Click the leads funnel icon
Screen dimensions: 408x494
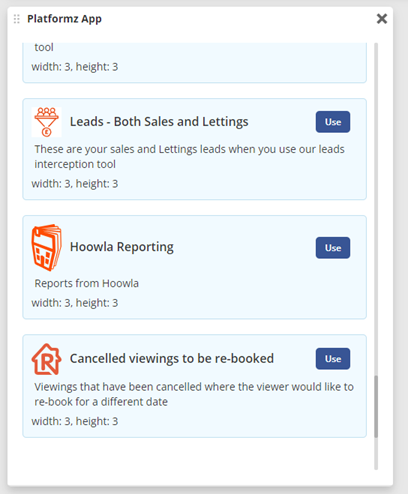pyautogui.click(x=47, y=122)
